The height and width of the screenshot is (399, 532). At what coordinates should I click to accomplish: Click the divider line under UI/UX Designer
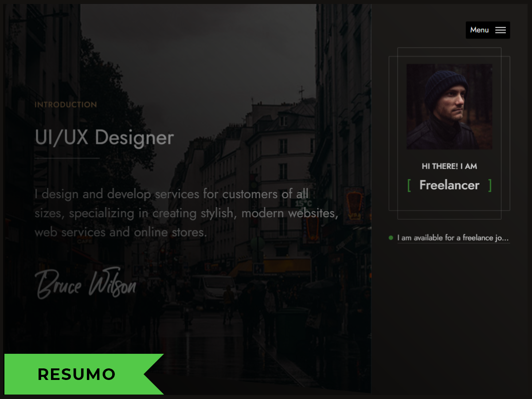tap(67, 158)
